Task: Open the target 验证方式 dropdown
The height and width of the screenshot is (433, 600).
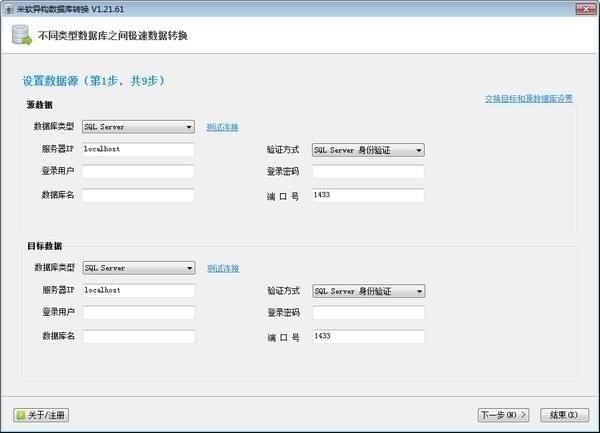Action: click(x=369, y=291)
